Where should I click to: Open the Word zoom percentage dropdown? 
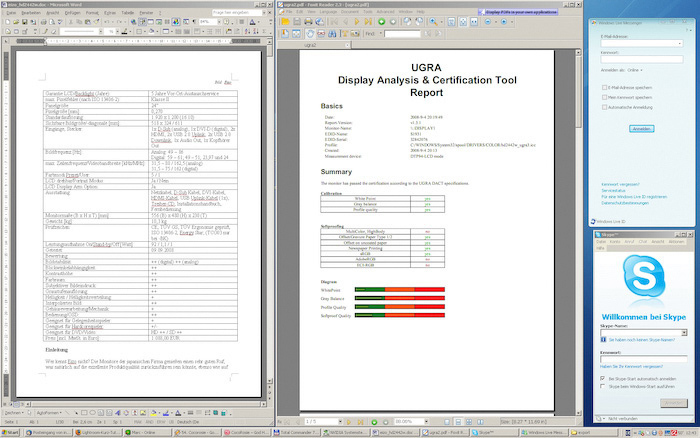(x=220, y=22)
